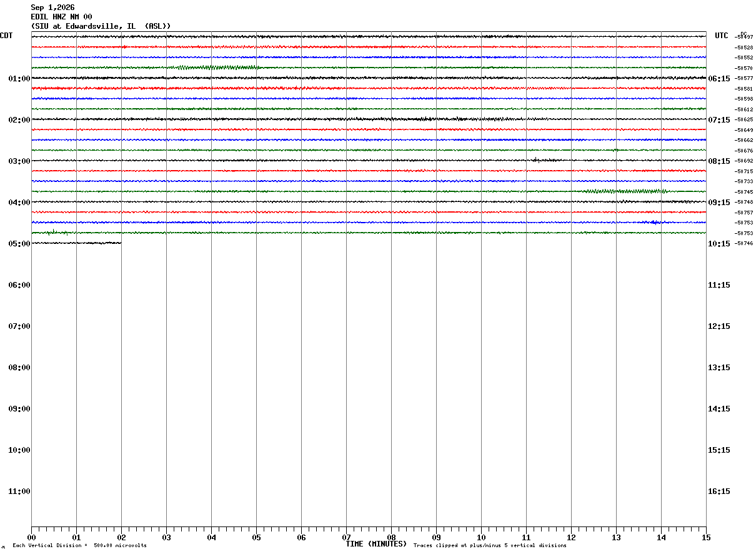Click the minute 15 tick on the axis

tap(706, 537)
